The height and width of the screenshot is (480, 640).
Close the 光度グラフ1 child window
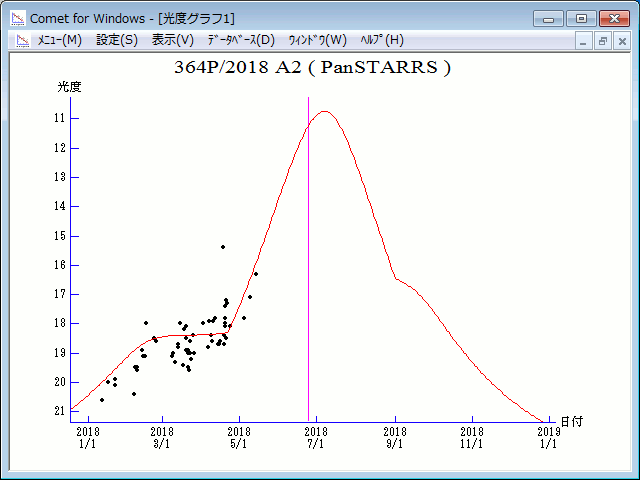tap(622, 41)
